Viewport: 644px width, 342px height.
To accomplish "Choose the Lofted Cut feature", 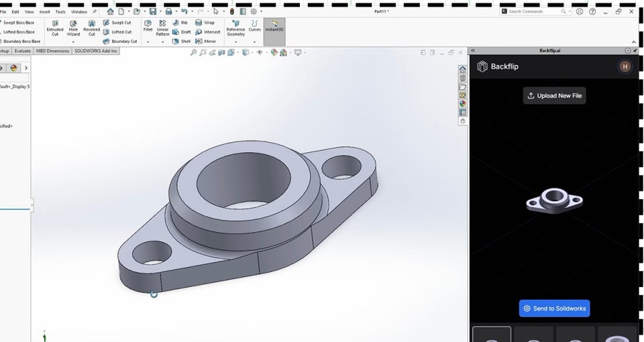I will point(117,32).
